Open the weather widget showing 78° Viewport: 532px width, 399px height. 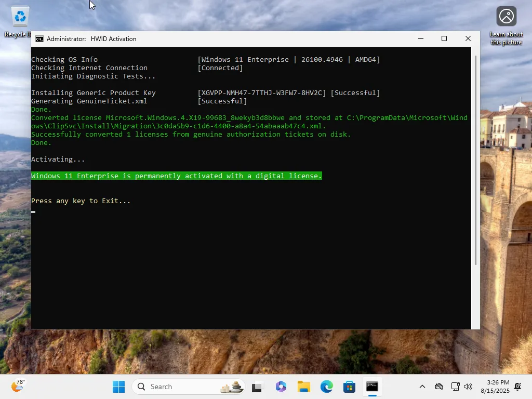pyautogui.click(x=18, y=386)
